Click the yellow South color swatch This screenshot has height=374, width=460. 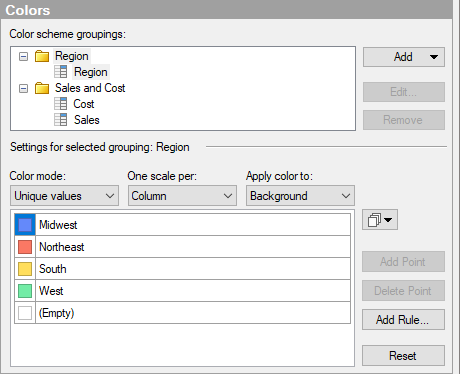click(25, 269)
